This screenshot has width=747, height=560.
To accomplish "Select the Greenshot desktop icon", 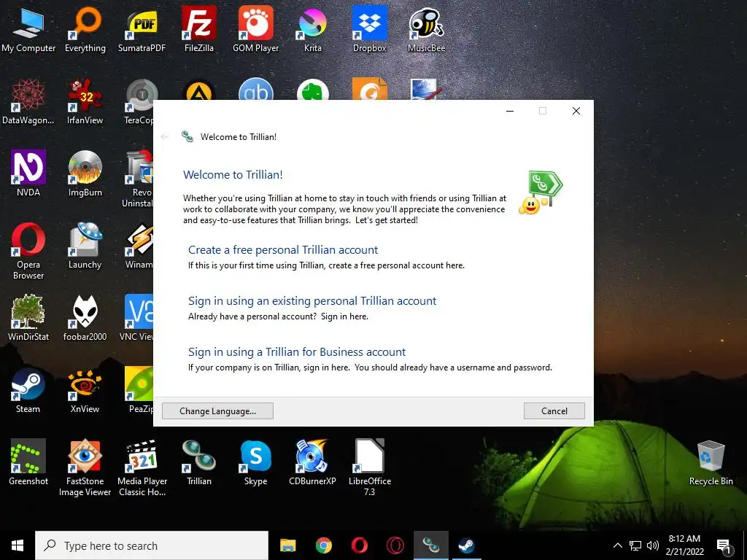I will [28, 462].
